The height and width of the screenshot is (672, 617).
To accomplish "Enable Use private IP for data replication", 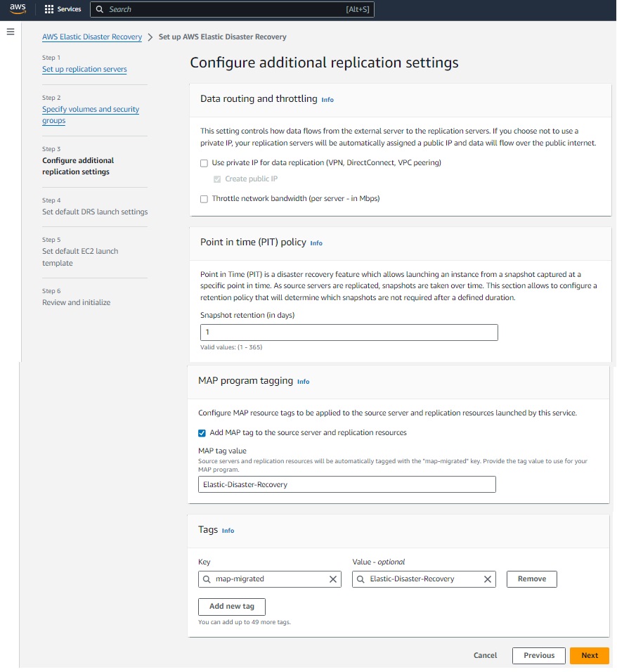I will [204, 163].
